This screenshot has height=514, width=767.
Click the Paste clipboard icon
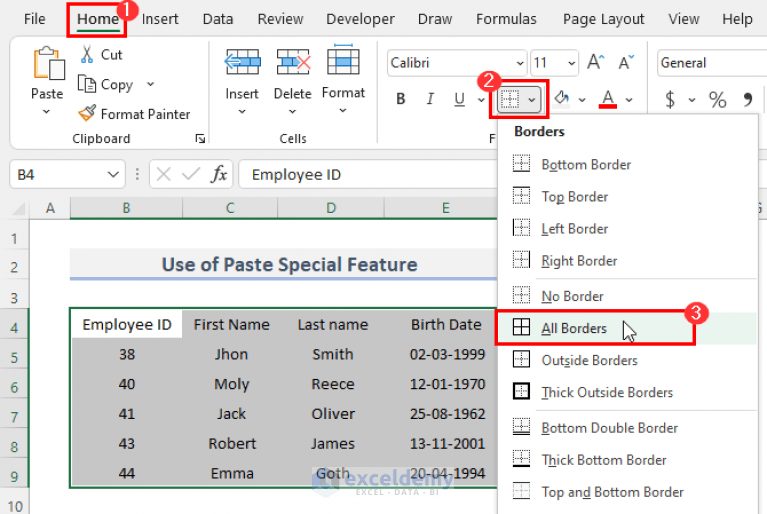48,63
